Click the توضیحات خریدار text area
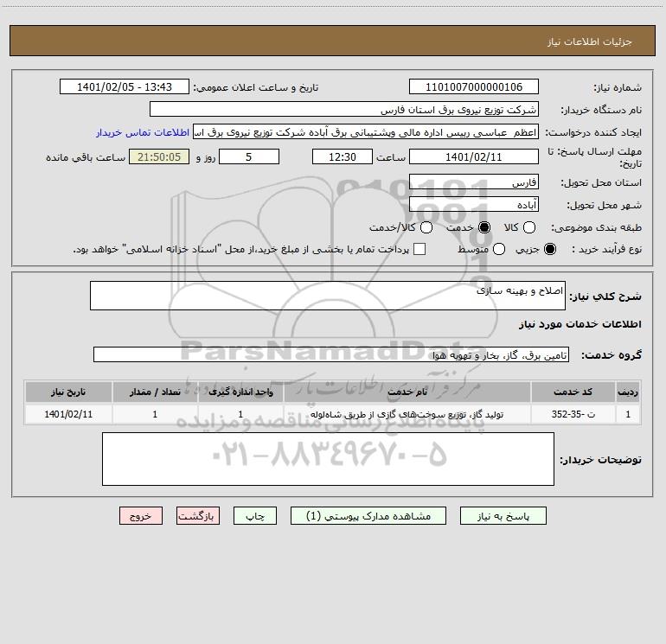 coord(328,459)
